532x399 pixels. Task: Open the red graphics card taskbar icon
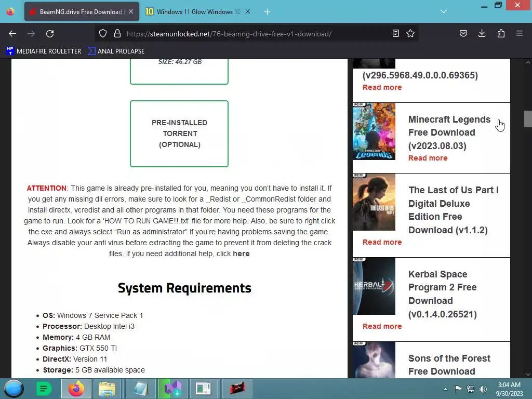point(237,389)
